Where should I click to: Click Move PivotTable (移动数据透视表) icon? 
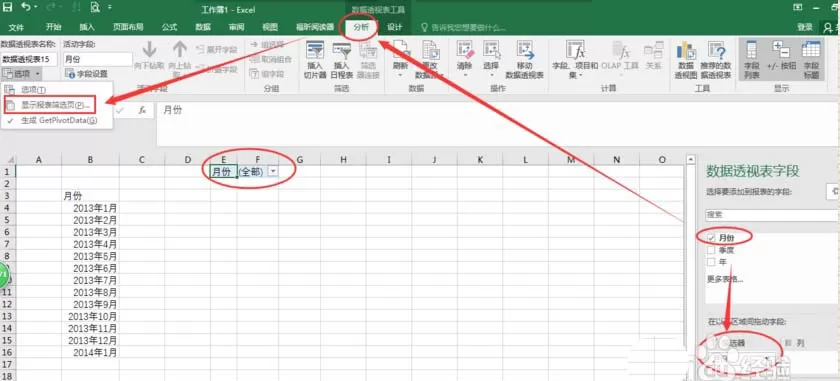point(525,49)
